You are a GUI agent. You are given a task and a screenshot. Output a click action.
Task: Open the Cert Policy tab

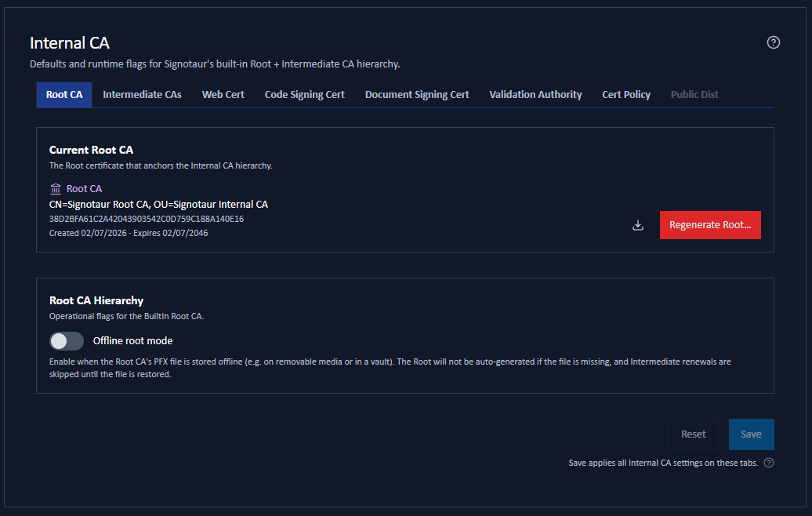tap(626, 95)
